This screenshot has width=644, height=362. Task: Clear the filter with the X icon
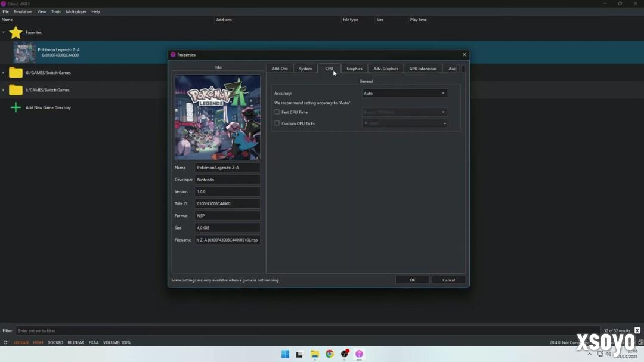[637, 330]
